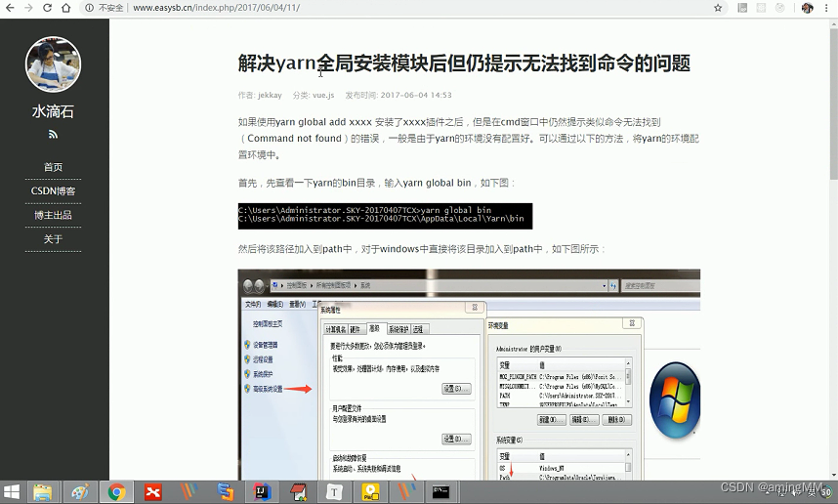Screen dimensions: 838x504
Task: Click the scrollbar down arrow
Action: (833, 475)
